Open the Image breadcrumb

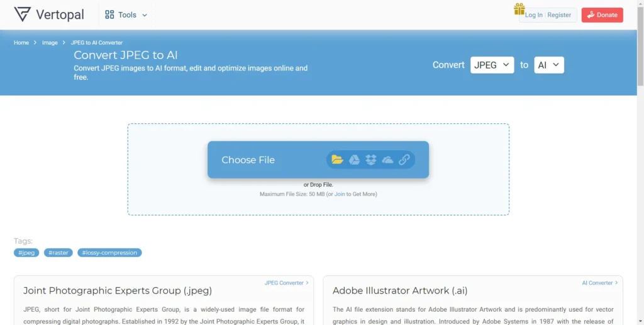point(50,43)
